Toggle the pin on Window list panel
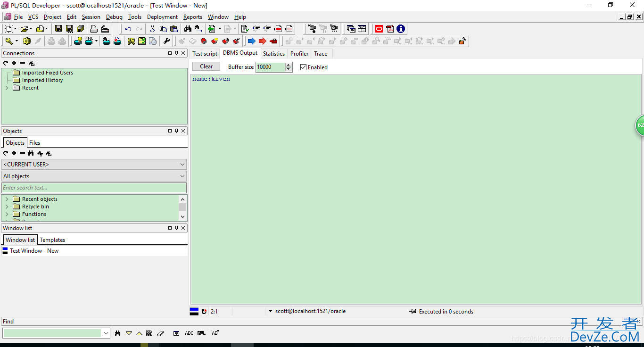 coord(177,228)
